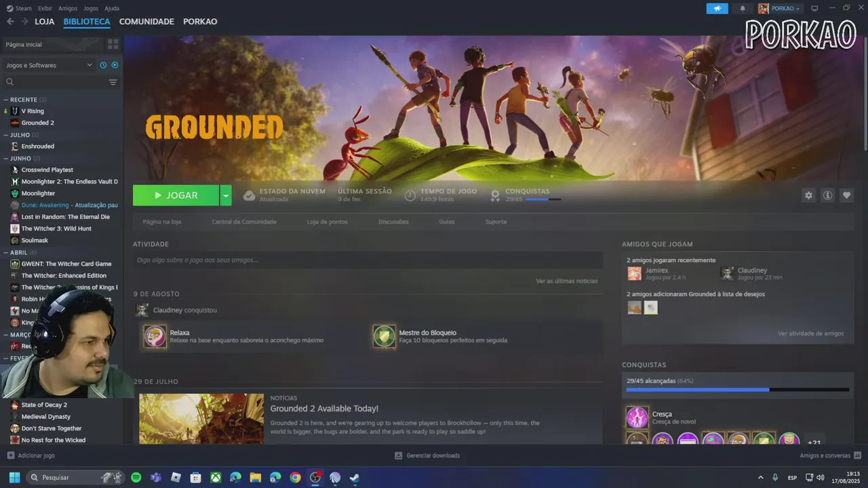
Task: Open the notifications bell
Action: tap(743, 8)
